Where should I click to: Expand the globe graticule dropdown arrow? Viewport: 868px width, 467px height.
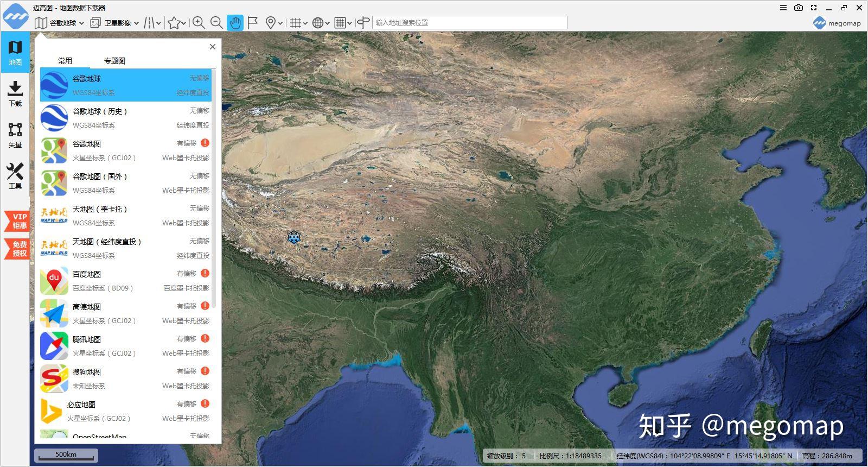tap(328, 23)
